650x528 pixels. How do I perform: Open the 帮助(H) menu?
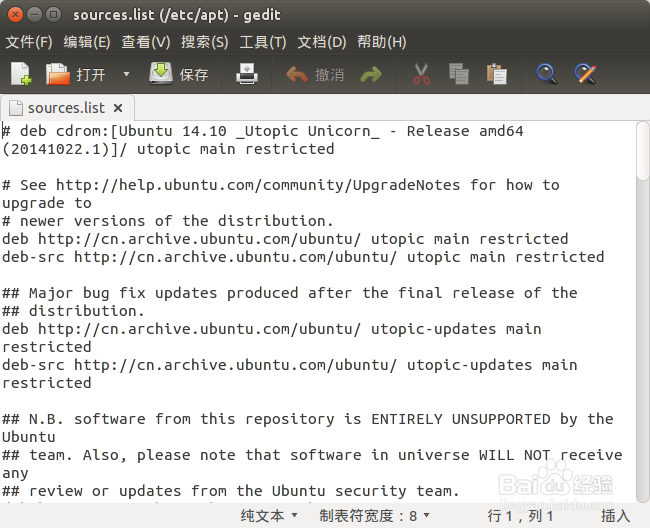coord(382,42)
